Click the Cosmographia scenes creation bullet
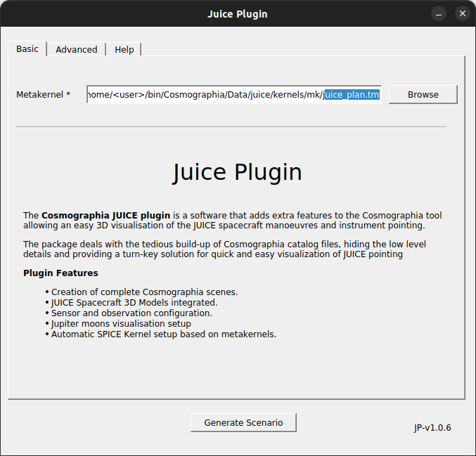This screenshot has width=476, height=456. (x=144, y=292)
